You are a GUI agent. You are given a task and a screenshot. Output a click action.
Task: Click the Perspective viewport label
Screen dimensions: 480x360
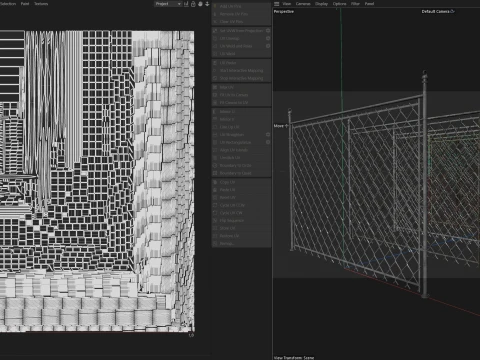click(x=284, y=11)
